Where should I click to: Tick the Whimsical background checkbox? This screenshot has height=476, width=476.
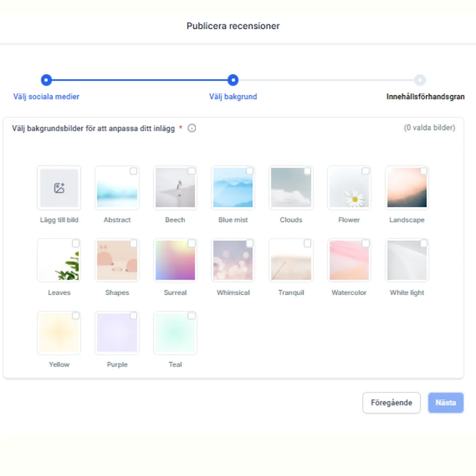coord(250,244)
